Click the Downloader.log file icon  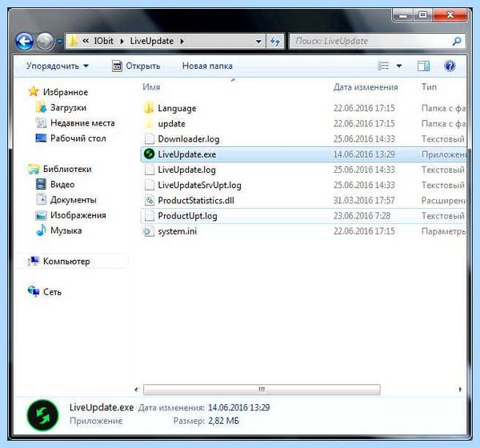point(149,138)
